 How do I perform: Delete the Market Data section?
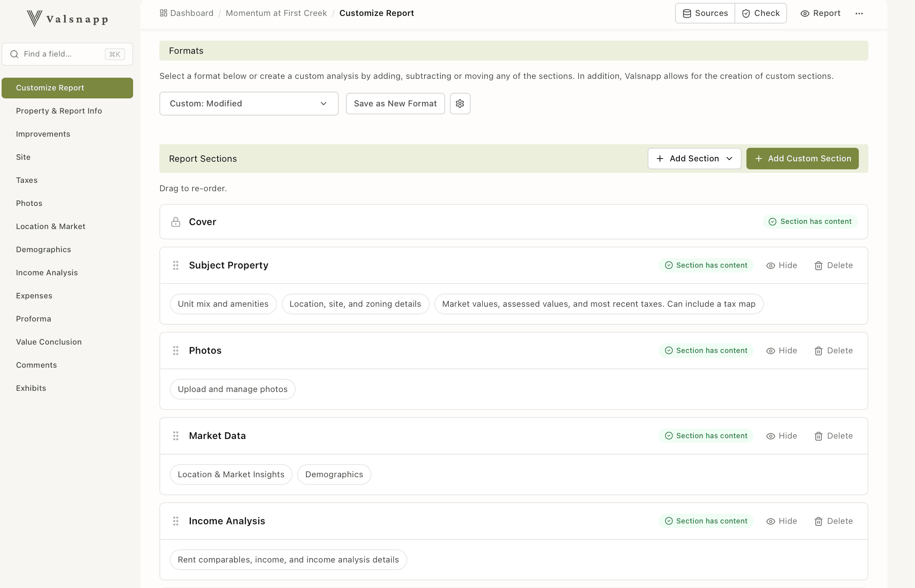[x=834, y=436]
